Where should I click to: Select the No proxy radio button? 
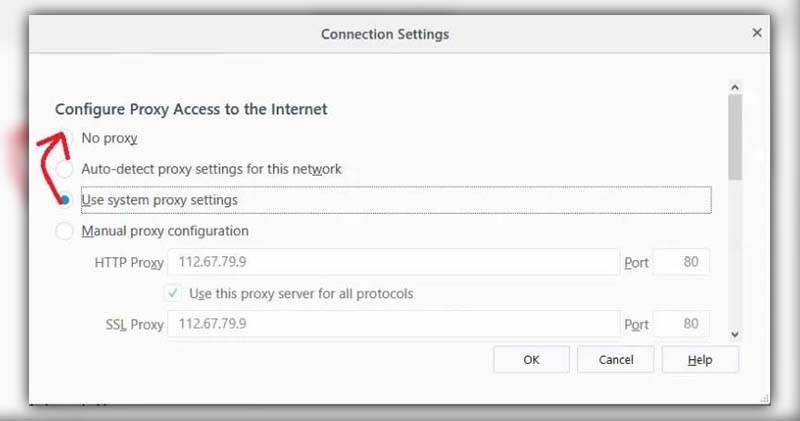click(x=64, y=138)
